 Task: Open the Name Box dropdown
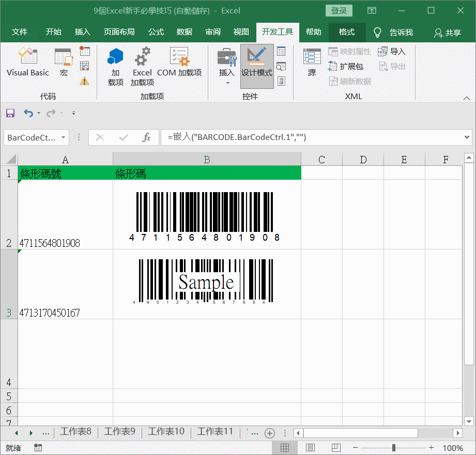pos(63,137)
